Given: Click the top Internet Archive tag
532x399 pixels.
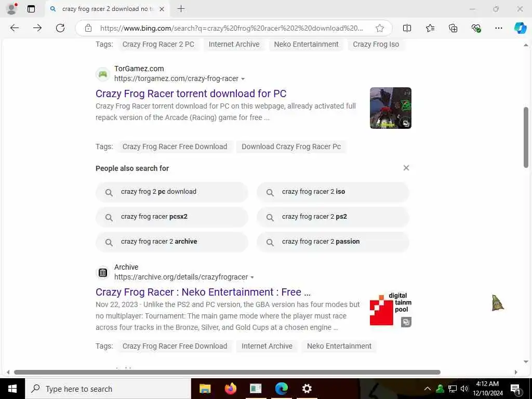Looking at the screenshot, I should coord(234,45).
